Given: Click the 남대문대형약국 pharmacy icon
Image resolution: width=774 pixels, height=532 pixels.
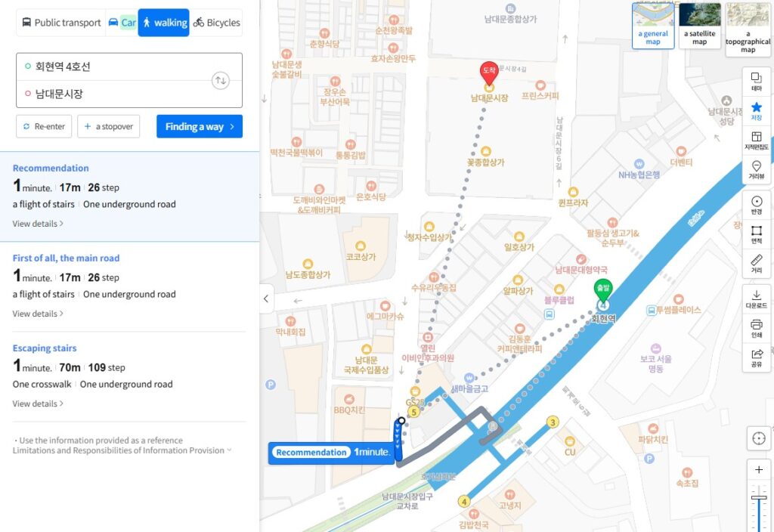Looking at the screenshot, I should click(581, 259).
